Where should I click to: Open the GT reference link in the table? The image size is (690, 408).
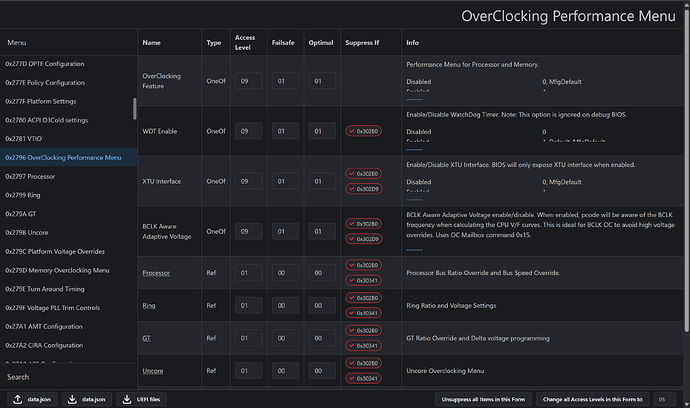tap(146, 338)
